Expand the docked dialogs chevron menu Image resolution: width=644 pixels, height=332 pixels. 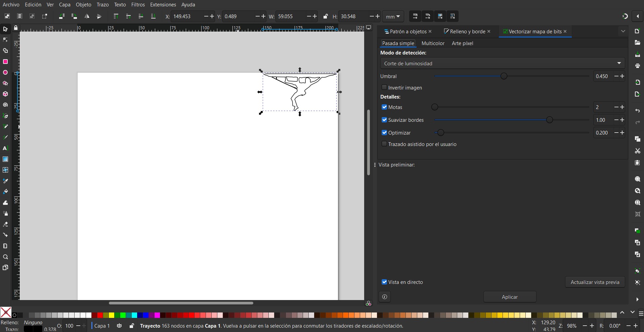(x=623, y=31)
